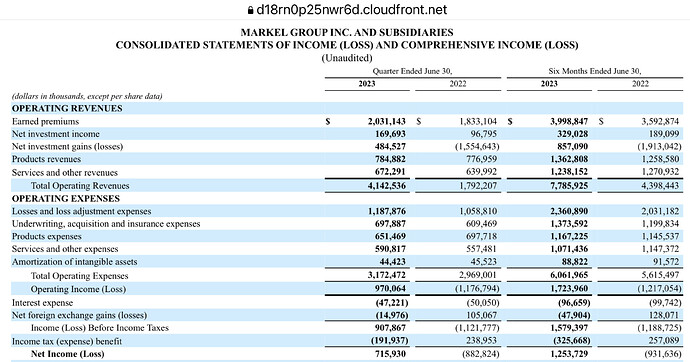Click the value 91,572
Image resolution: width=690 pixels, height=362 pixels.
(x=666, y=262)
